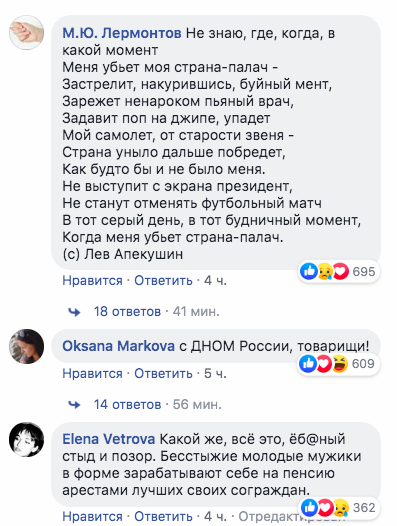Click the laughing emoji reaction on Oksana Markova's comment
Viewport: 397px width, 526px height.
pos(340,364)
